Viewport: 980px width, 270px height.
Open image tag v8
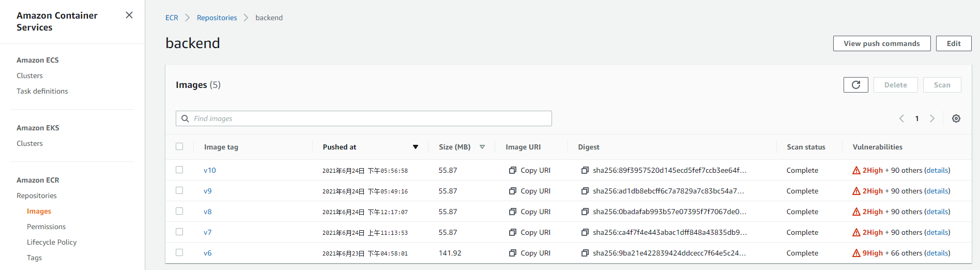pos(208,212)
